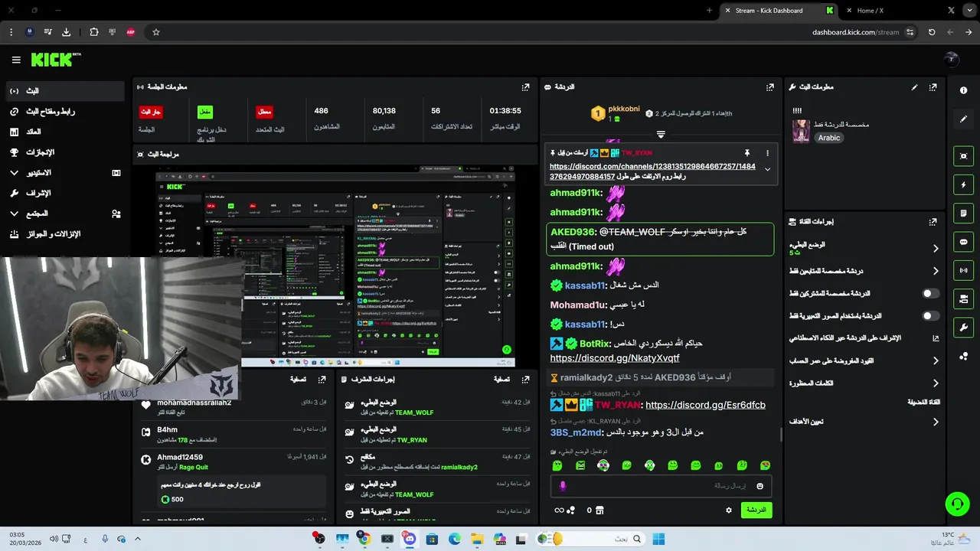This screenshot has height=551, width=980.
Task: Expand the chat leaderboard arrow
Action: (x=660, y=134)
